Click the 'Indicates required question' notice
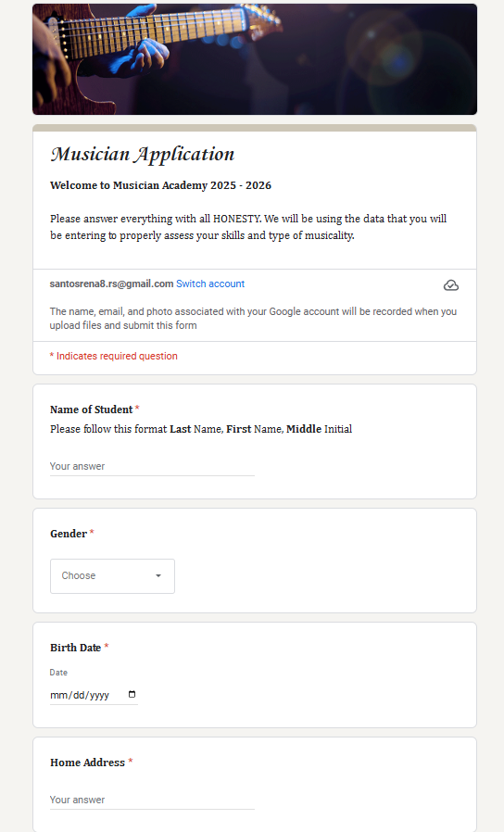The height and width of the screenshot is (832, 504). (114, 356)
